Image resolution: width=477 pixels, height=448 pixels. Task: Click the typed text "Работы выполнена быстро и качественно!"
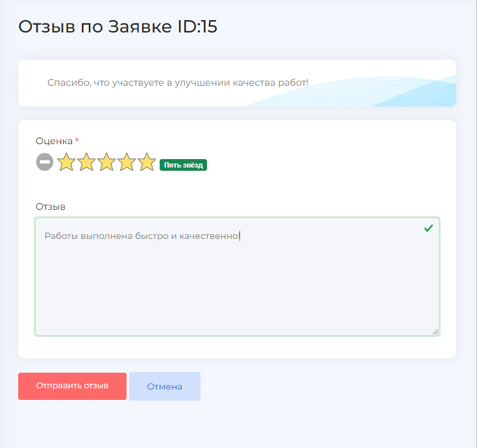click(141, 236)
